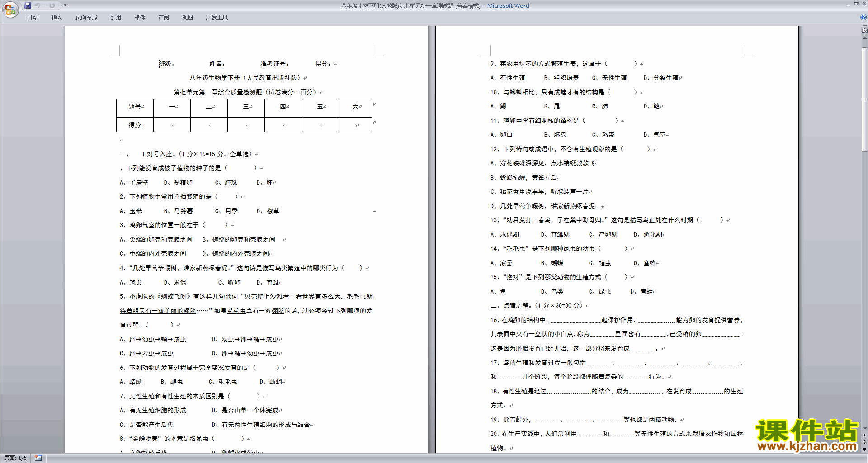Viewport: 868px width, 463px height.
Task: Open Customize Quick Access Toolbar dropdown
Action: point(65,5)
